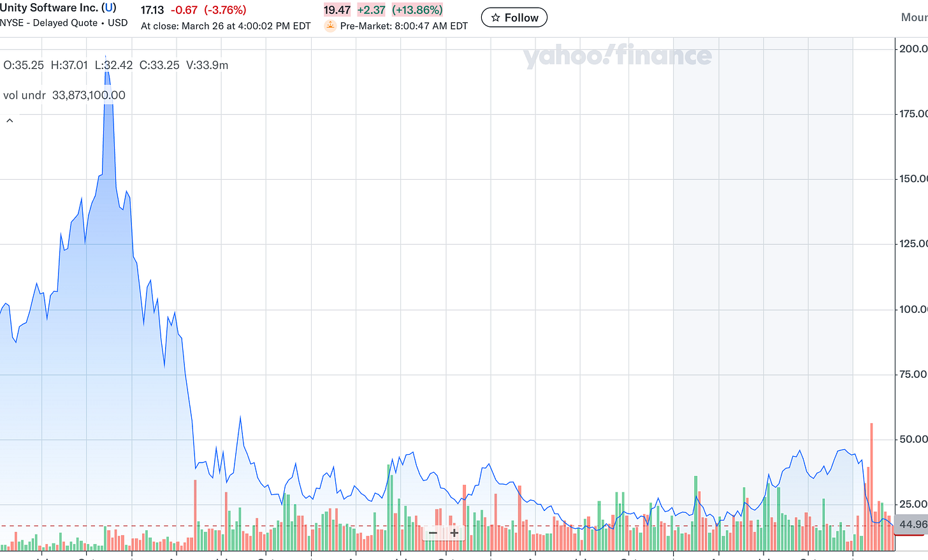The image size is (928, 560).
Task: Click the pre-market change +2.37
Action: (371, 10)
